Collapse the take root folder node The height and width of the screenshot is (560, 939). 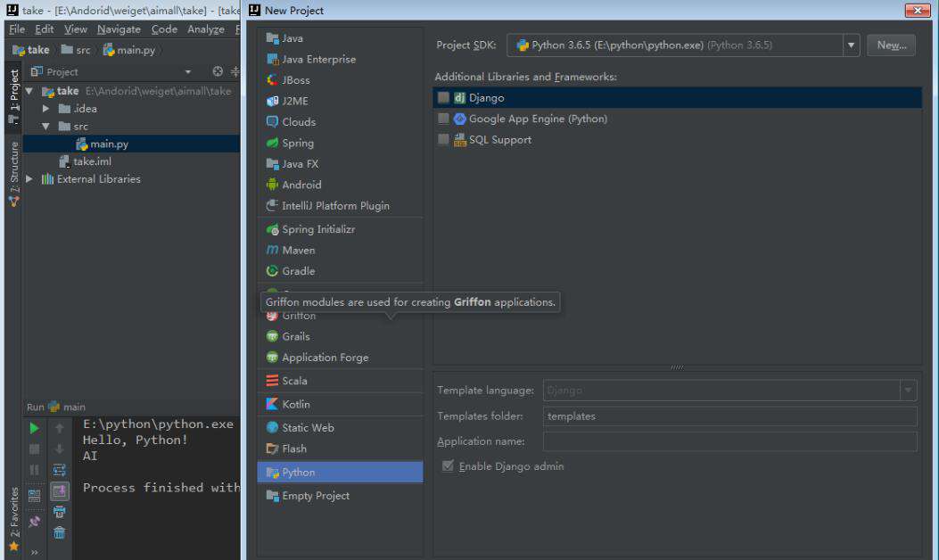29,91
